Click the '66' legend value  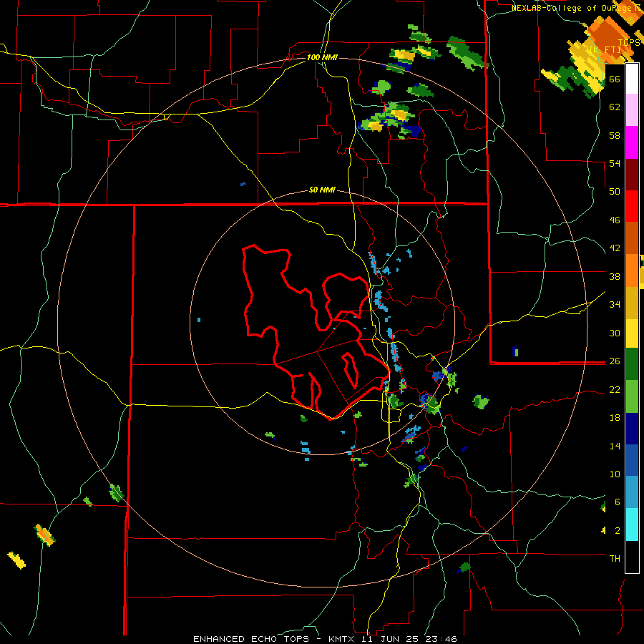[615, 79]
